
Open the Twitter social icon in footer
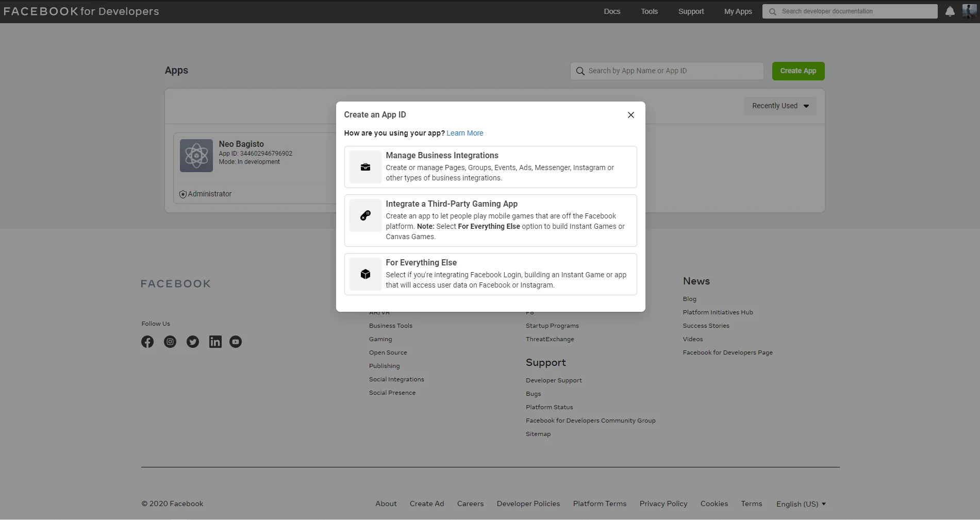(x=193, y=342)
